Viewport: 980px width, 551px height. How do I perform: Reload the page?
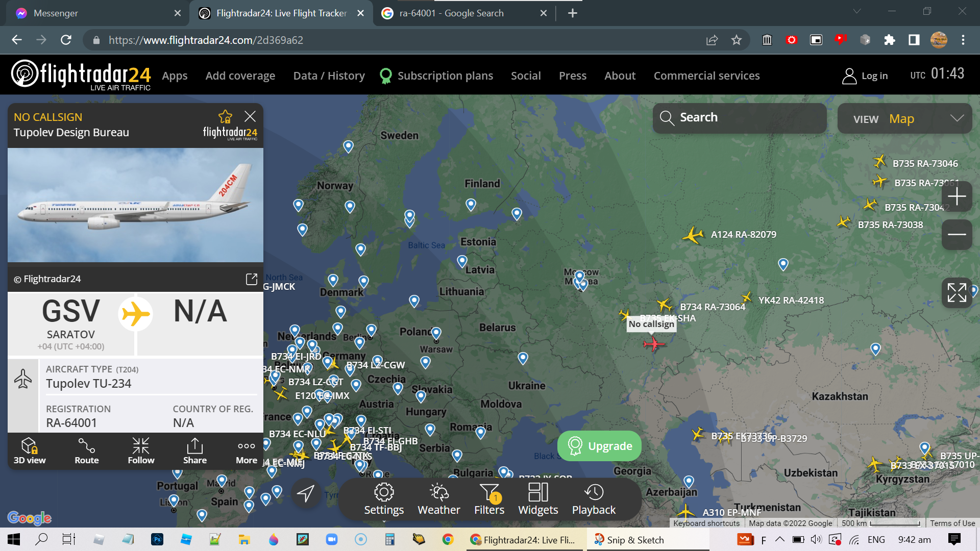coord(66,40)
